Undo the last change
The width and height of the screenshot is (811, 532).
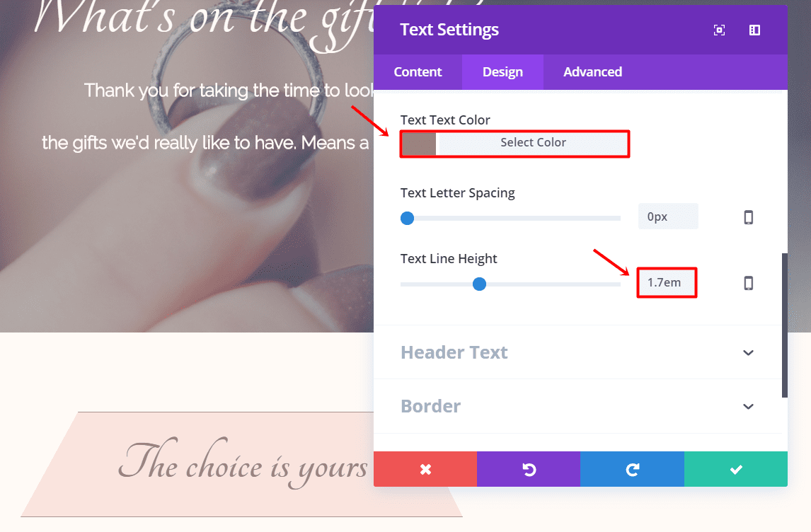coord(529,469)
